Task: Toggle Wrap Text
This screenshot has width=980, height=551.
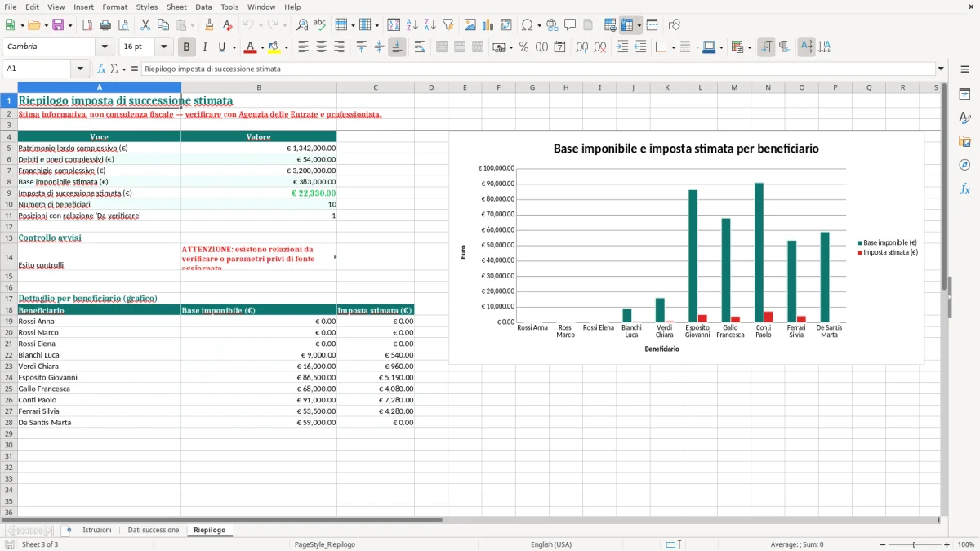Action: click(420, 47)
